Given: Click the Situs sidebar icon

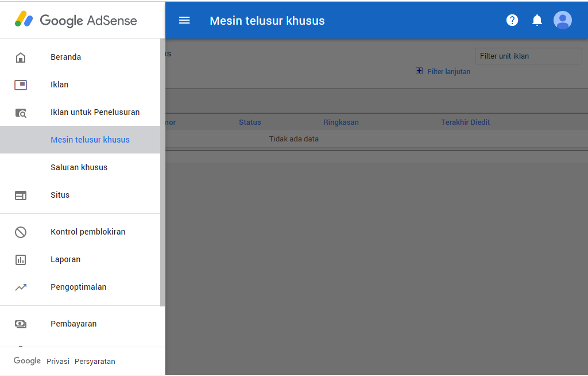Looking at the screenshot, I should (x=21, y=195).
